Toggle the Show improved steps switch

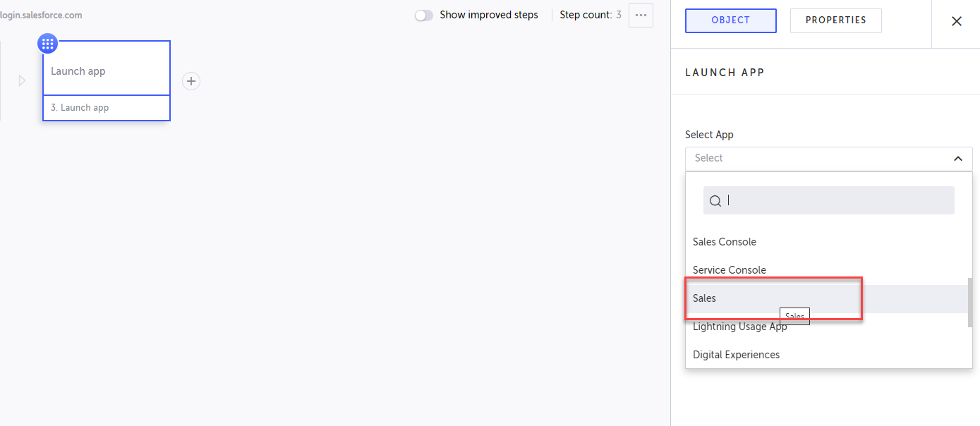pos(424,15)
